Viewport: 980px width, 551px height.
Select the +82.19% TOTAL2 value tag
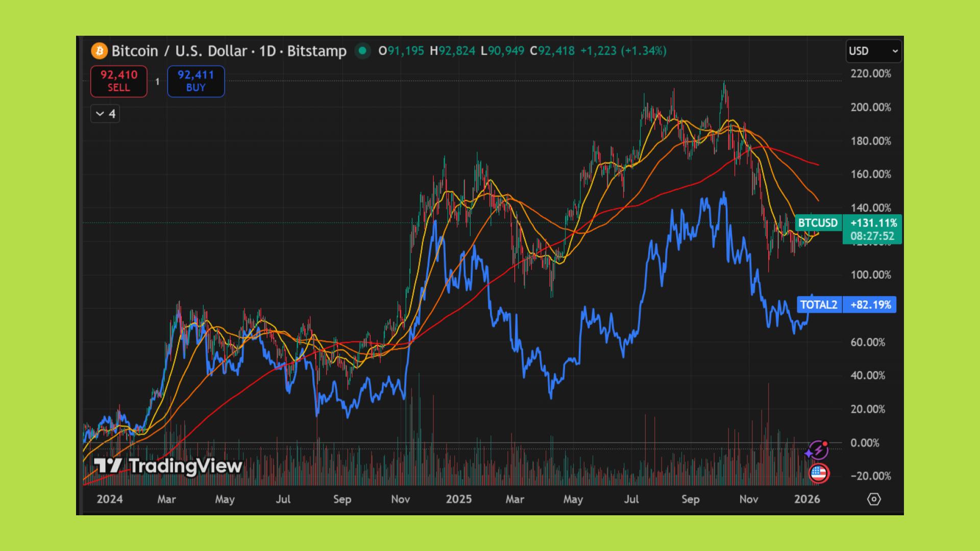pos(870,305)
